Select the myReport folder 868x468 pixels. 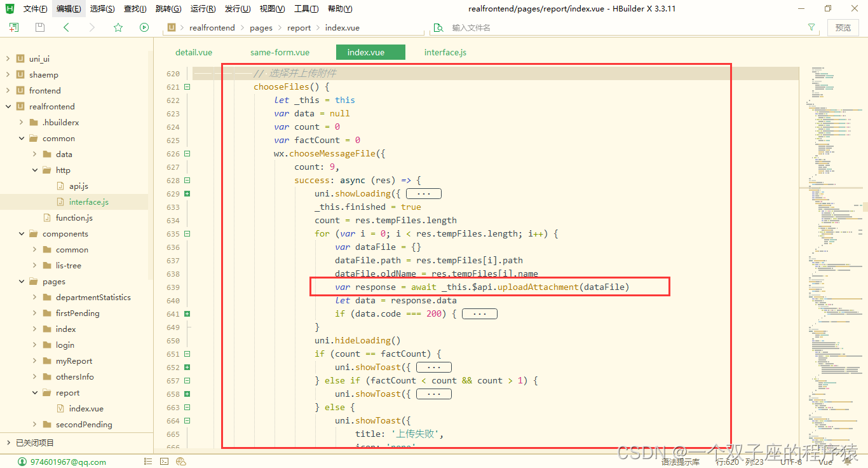74,361
